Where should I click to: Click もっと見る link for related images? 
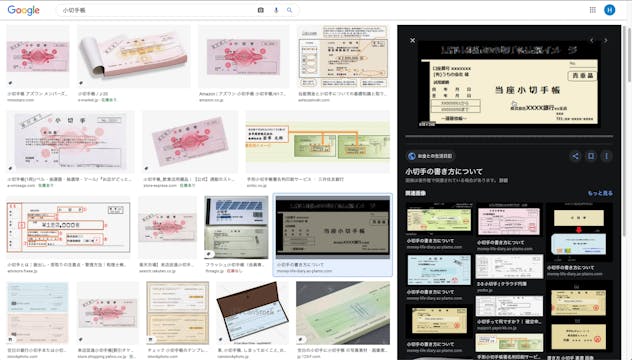tap(600, 194)
